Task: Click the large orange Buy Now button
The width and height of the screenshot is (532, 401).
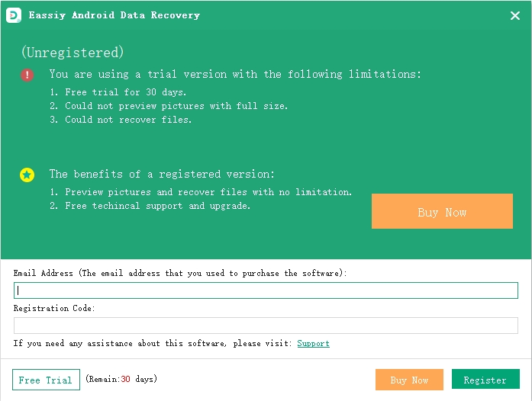Action: click(442, 211)
